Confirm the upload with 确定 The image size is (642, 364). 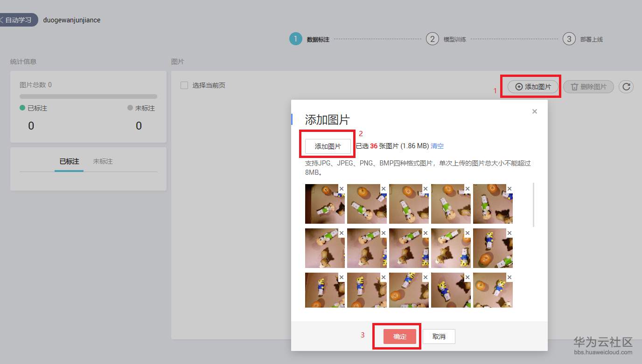tap(400, 337)
